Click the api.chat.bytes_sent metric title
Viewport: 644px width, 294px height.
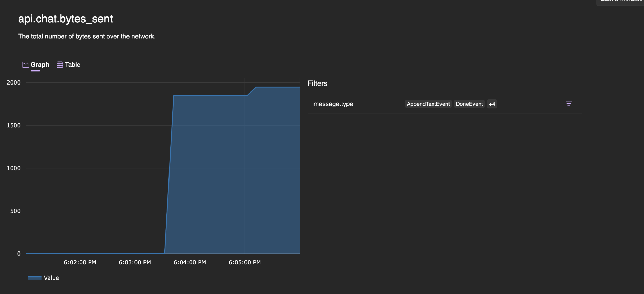65,19
